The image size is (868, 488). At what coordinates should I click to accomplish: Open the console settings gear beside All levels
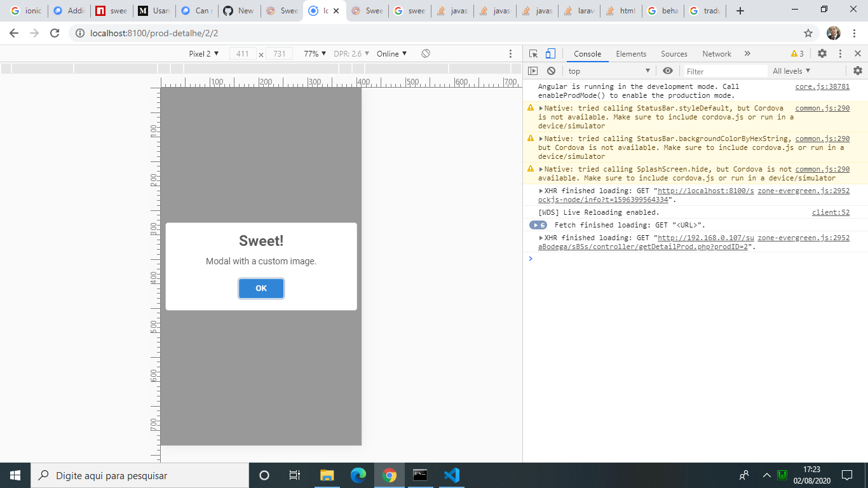pyautogui.click(x=859, y=71)
